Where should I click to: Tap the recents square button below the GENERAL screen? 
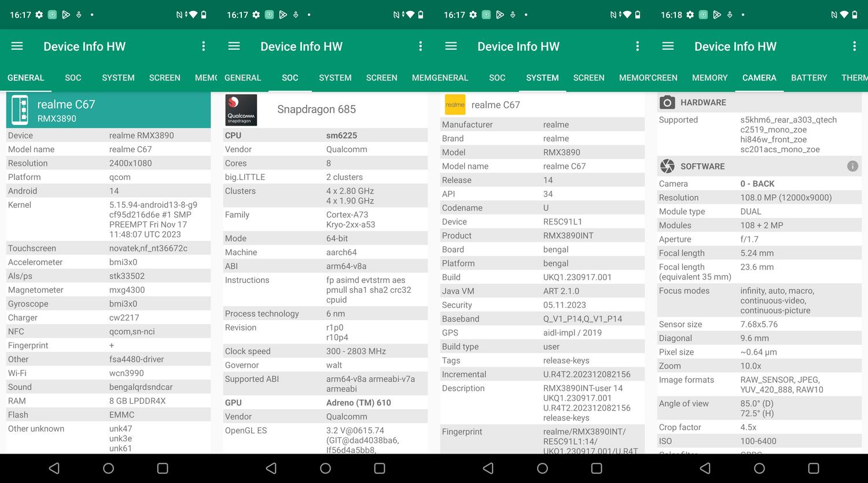pyautogui.click(x=163, y=468)
